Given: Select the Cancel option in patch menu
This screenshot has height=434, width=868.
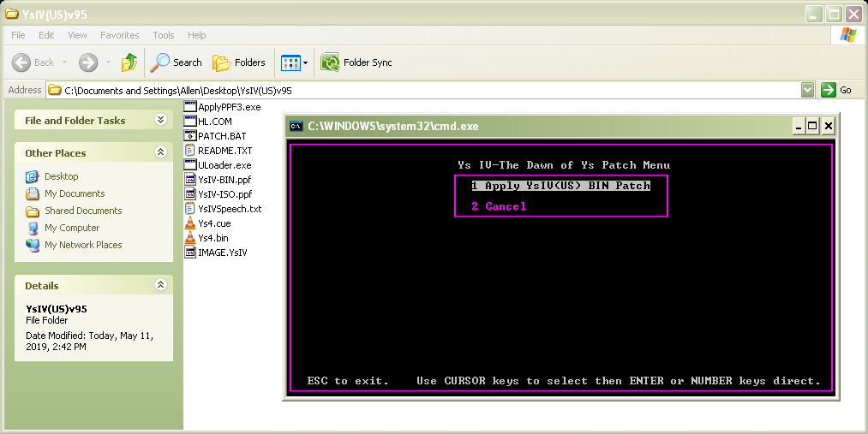Looking at the screenshot, I should point(499,206).
